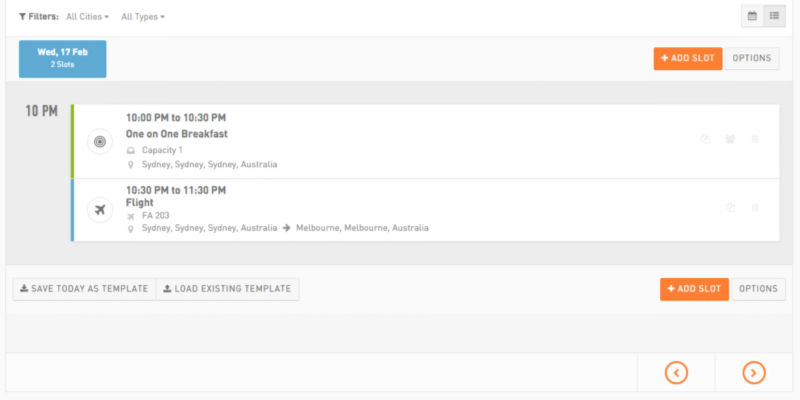
Task: Switch to list view icon
Action: point(774,16)
